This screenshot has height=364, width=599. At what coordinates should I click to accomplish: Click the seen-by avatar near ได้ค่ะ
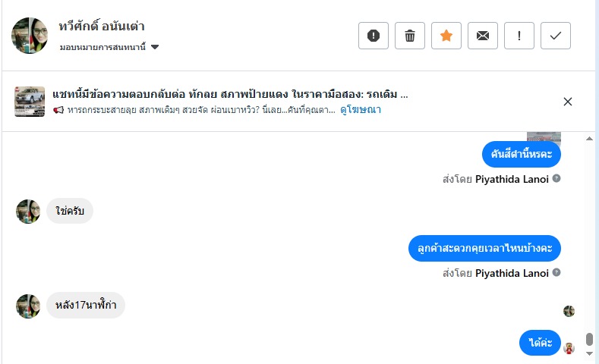click(569, 348)
